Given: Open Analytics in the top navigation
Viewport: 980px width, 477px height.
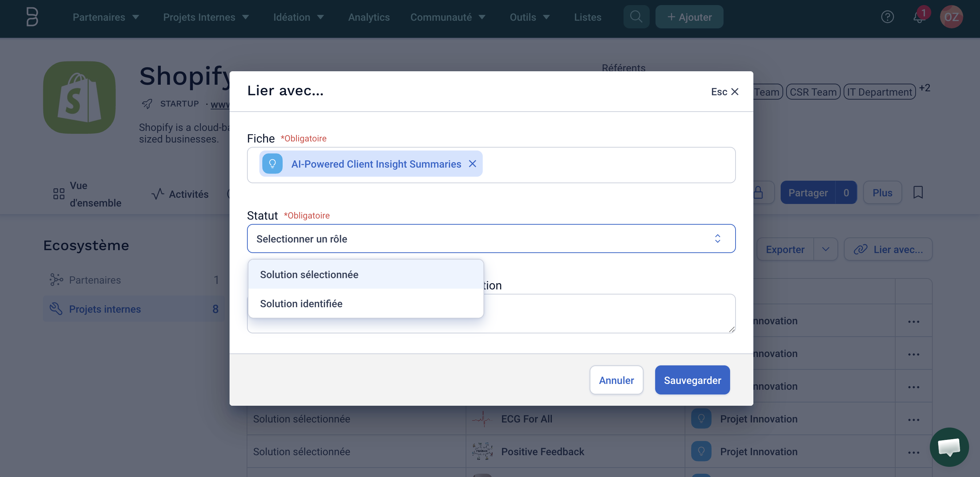Looking at the screenshot, I should pyautogui.click(x=369, y=17).
